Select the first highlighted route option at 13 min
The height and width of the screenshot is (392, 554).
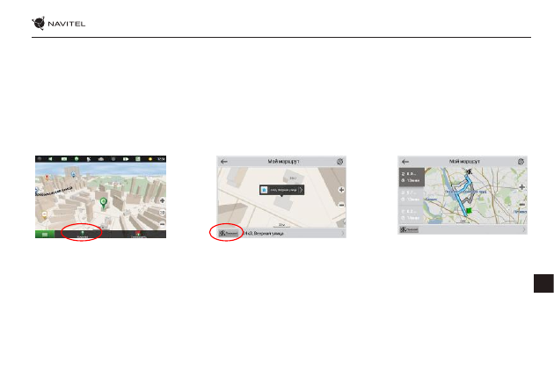point(412,177)
